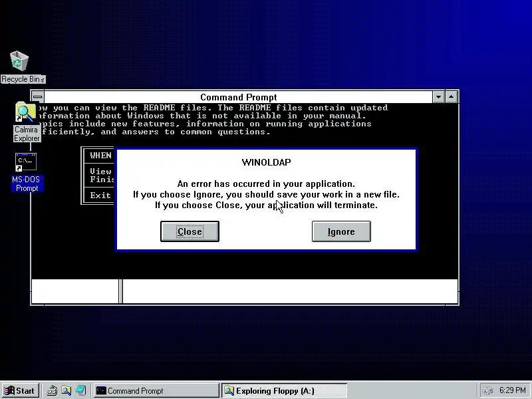Open the Start menu

pyautogui.click(x=20, y=391)
